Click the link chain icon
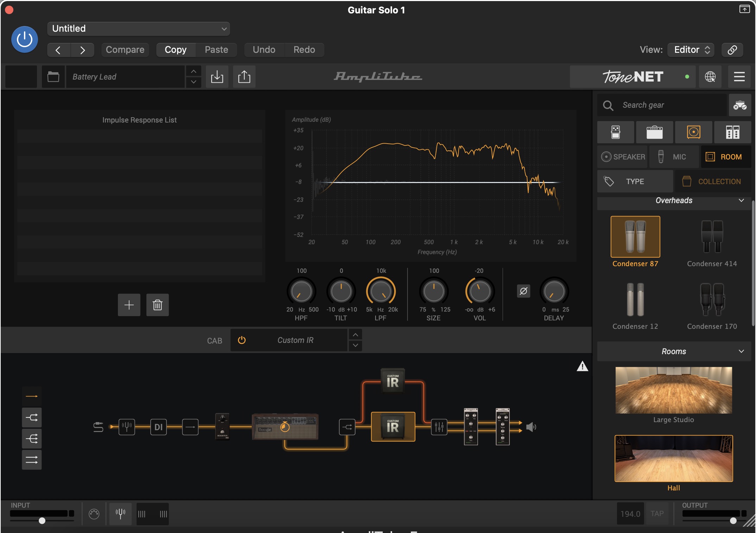 click(x=732, y=50)
